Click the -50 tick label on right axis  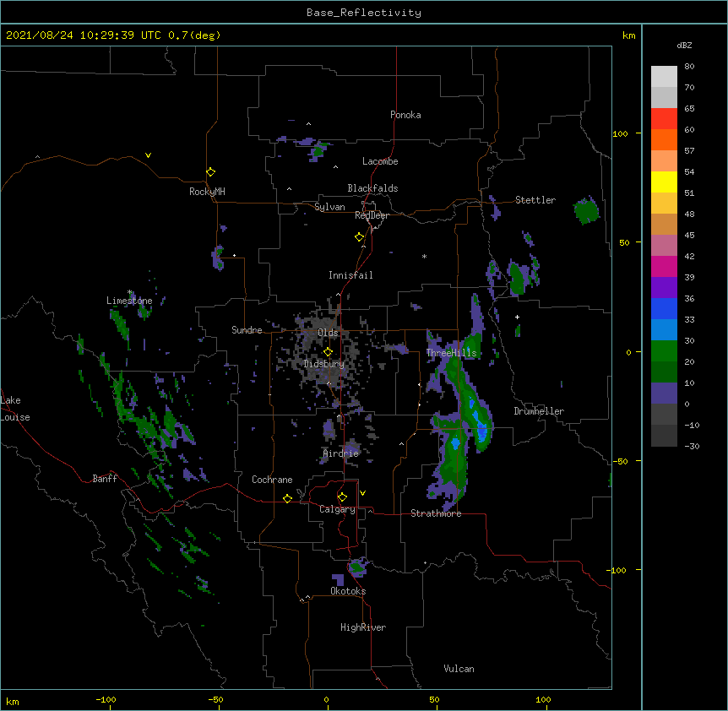[620, 461]
